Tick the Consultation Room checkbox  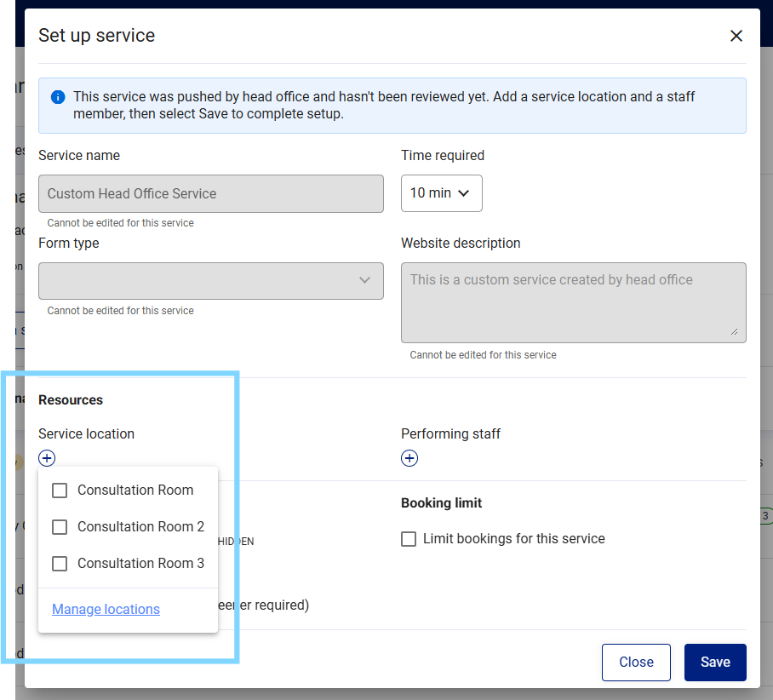click(x=60, y=491)
